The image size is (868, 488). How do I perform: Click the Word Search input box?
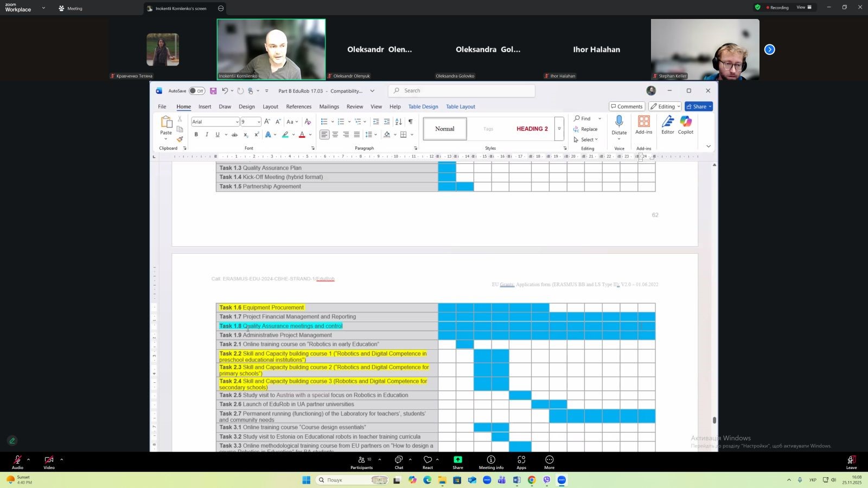(x=461, y=91)
